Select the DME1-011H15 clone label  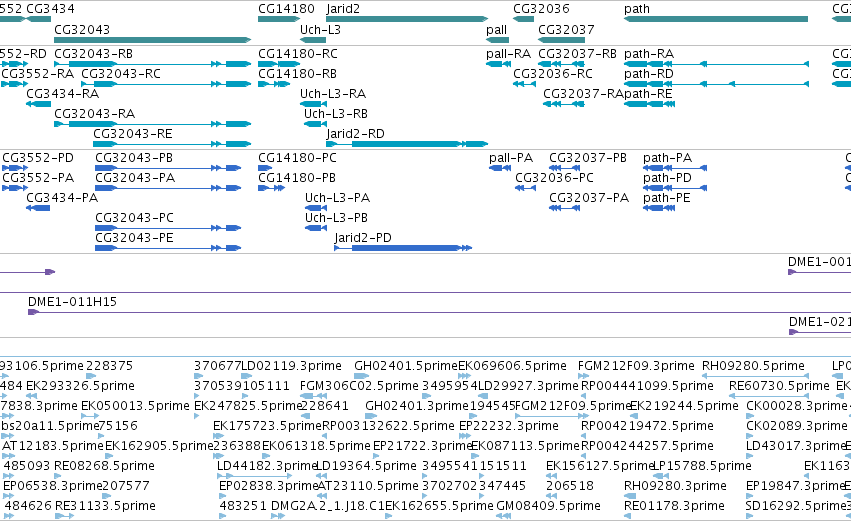coord(72,302)
